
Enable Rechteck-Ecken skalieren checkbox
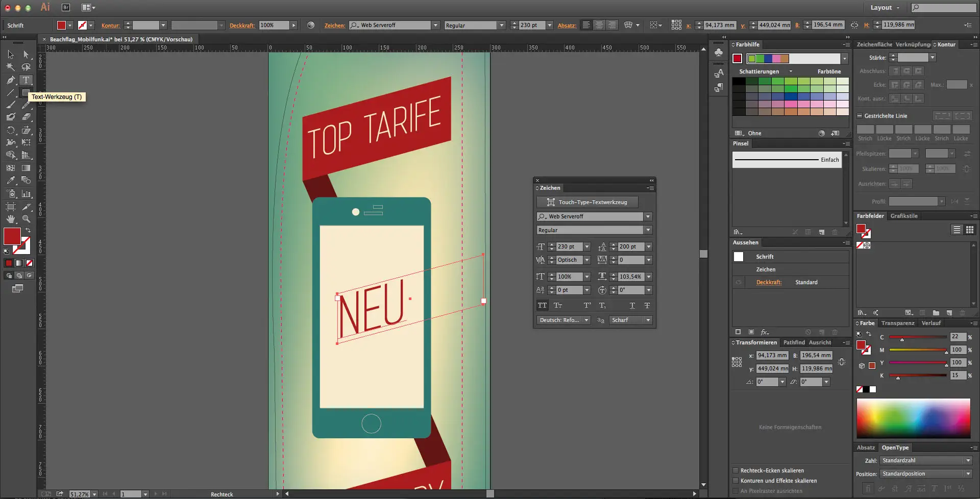(736, 470)
